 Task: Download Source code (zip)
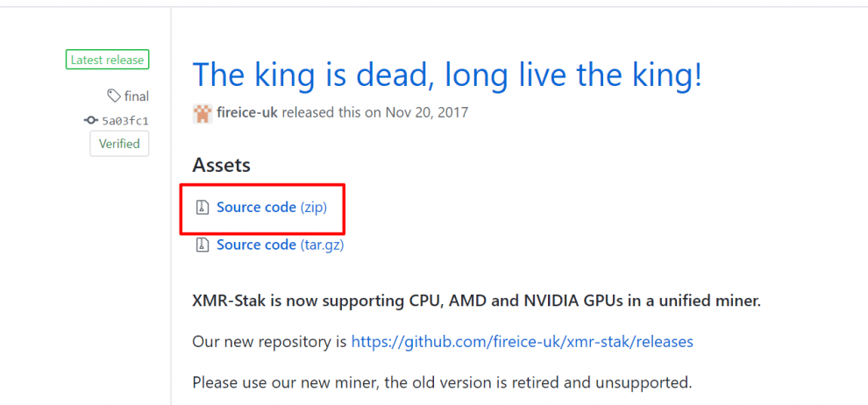click(272, 208)
